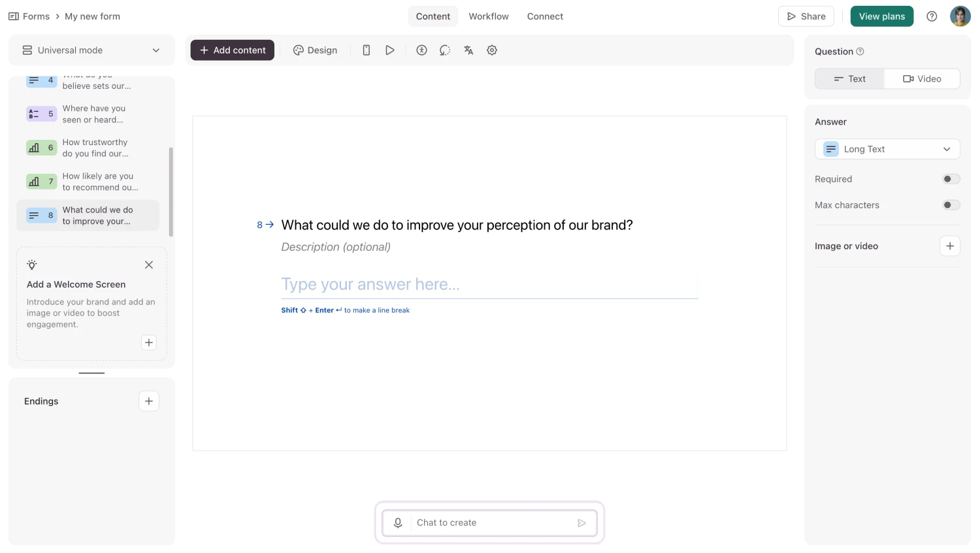Screen dimensions: 980x553
Task: Open the Connect tab
Action: tap(545, 16)
